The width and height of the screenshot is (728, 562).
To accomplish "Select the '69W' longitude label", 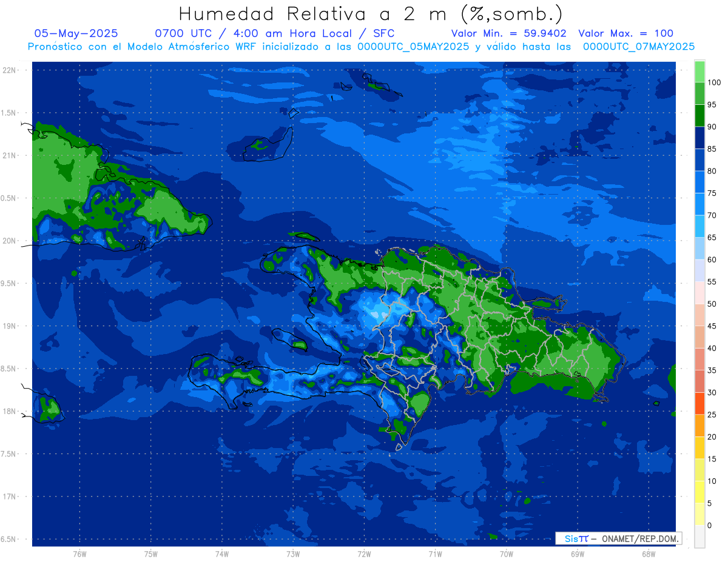I will [578, 554].
